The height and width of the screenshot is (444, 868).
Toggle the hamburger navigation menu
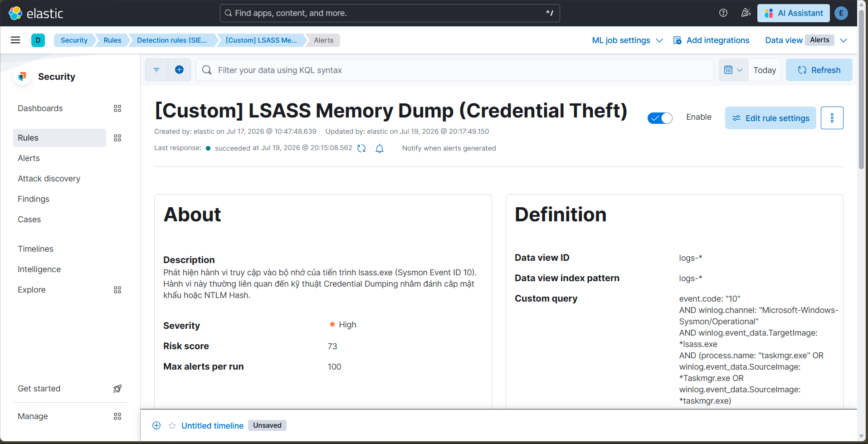click(x=15, y=40)
